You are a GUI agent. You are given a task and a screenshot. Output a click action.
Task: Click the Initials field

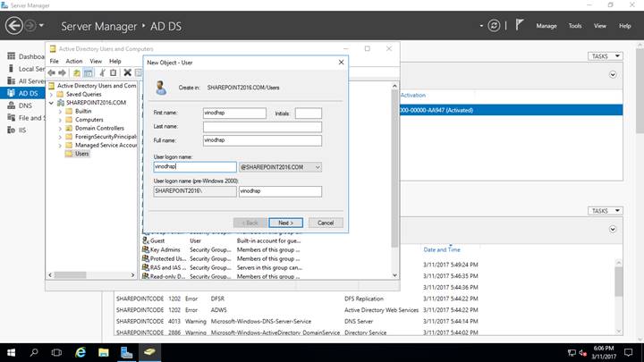point(309,114)
